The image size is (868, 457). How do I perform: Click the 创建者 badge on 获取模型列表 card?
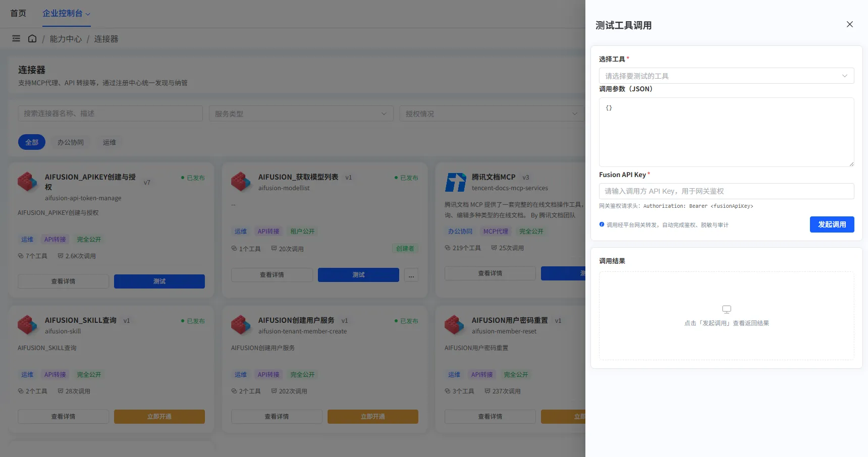405,249
